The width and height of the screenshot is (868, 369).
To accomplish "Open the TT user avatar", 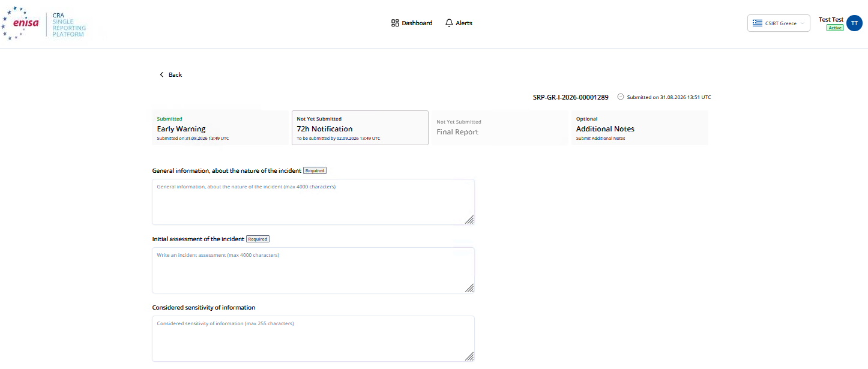I will pyautogui.click(x=854, y=23).
